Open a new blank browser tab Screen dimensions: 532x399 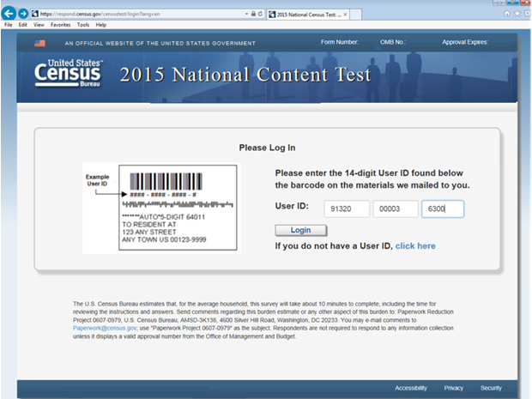355,15
